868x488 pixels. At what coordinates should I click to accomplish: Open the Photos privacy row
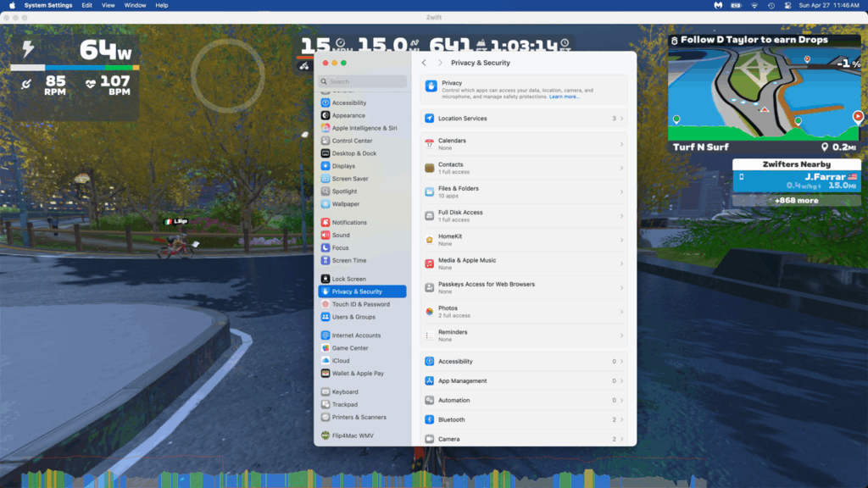pyautogui.click(x=524, y=312)
